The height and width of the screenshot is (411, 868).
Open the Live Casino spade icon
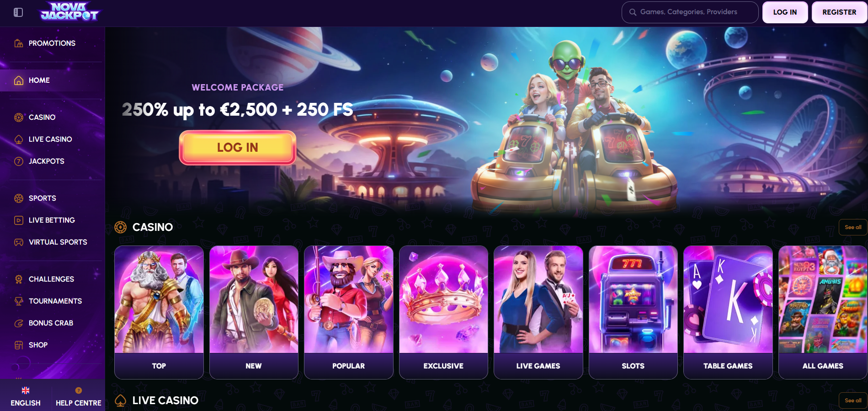coord(19,139)
